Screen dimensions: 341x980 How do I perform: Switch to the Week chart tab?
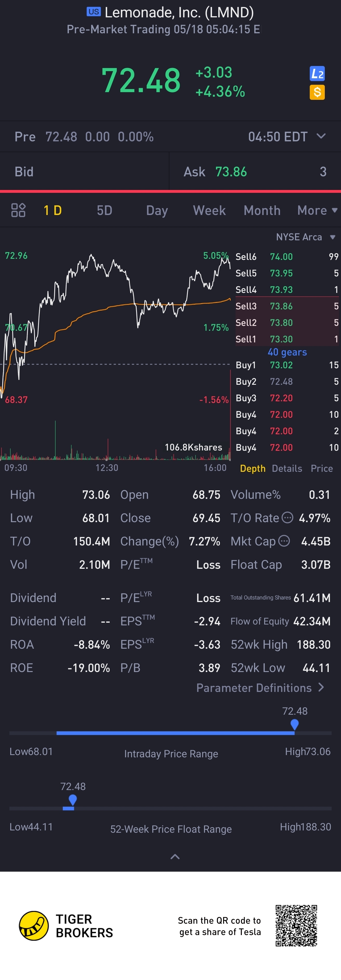pyautogui.click(x=209, y=210)
